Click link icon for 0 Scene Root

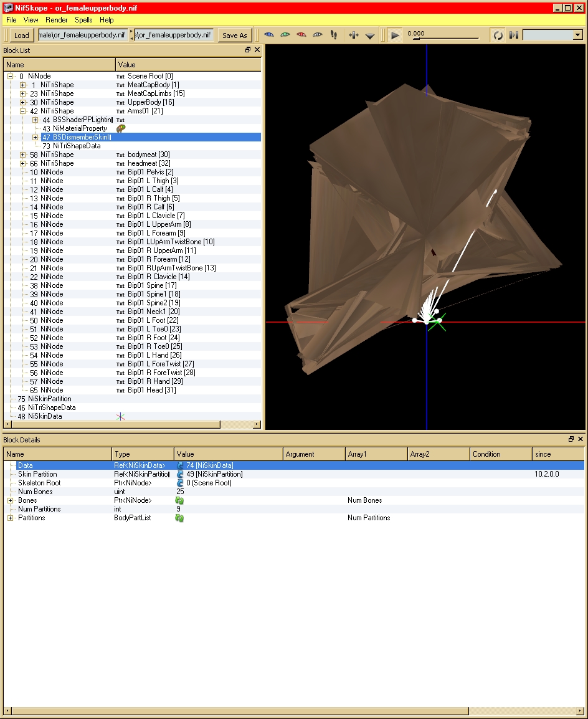[179, 483]
